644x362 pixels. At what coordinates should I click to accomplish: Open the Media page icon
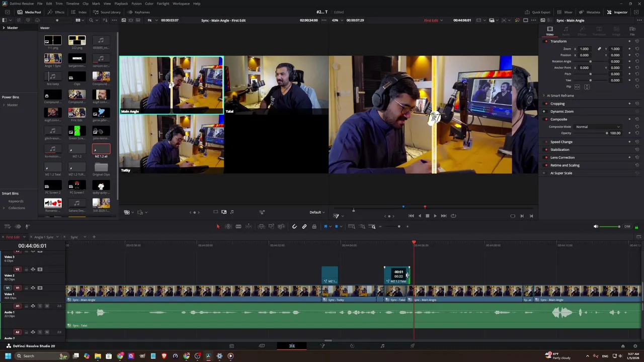[231, 346]
